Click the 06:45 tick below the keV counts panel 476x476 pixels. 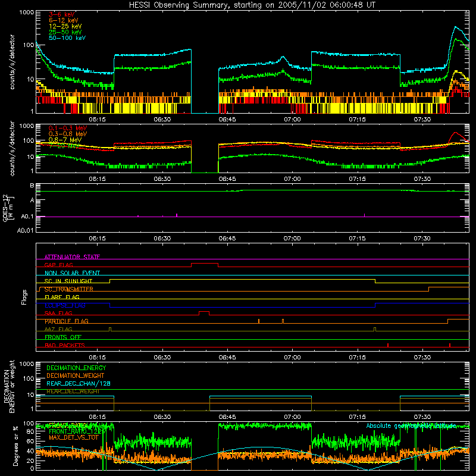(x=227, y=120)
